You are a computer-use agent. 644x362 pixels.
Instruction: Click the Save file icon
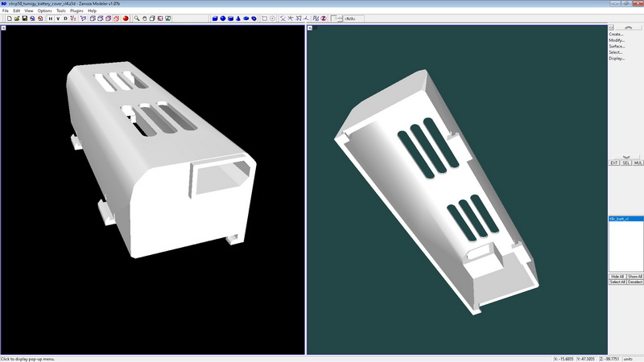[x=23, y=18]
